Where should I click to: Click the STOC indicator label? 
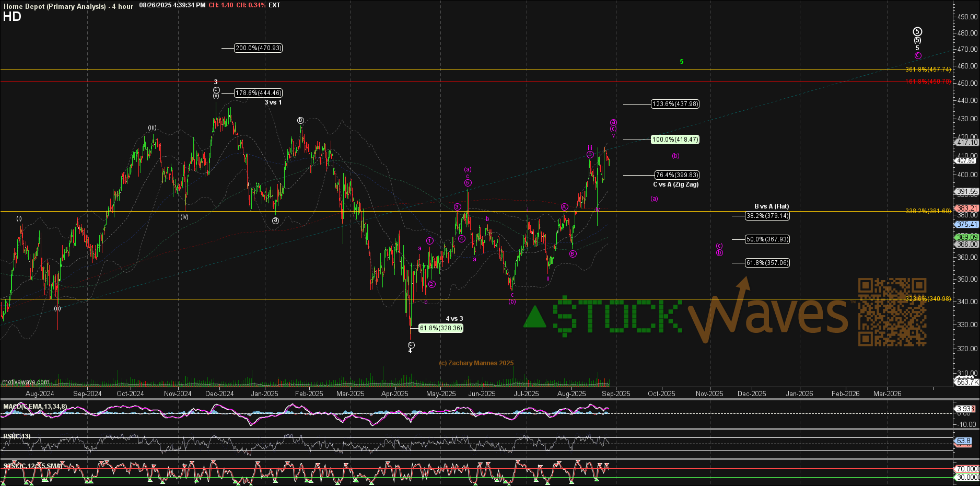[33, 466]
